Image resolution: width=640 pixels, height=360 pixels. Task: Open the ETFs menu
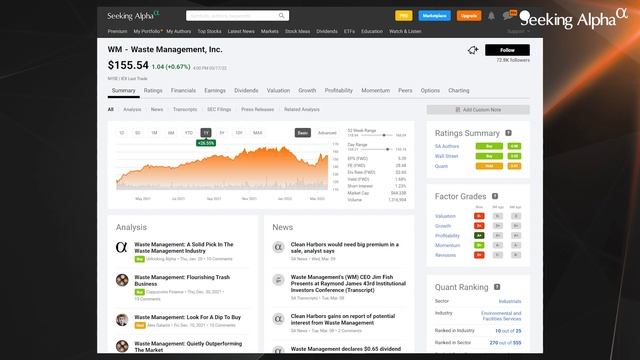349,31
